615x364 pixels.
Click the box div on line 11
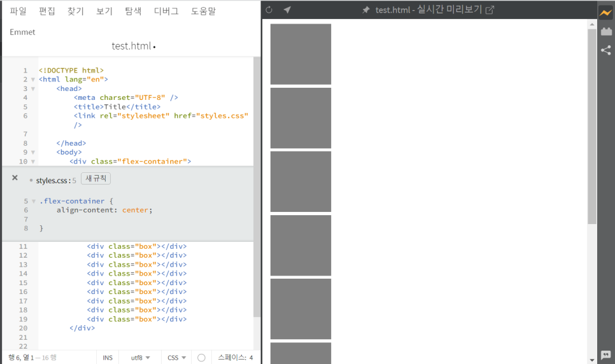coord(136,246)
